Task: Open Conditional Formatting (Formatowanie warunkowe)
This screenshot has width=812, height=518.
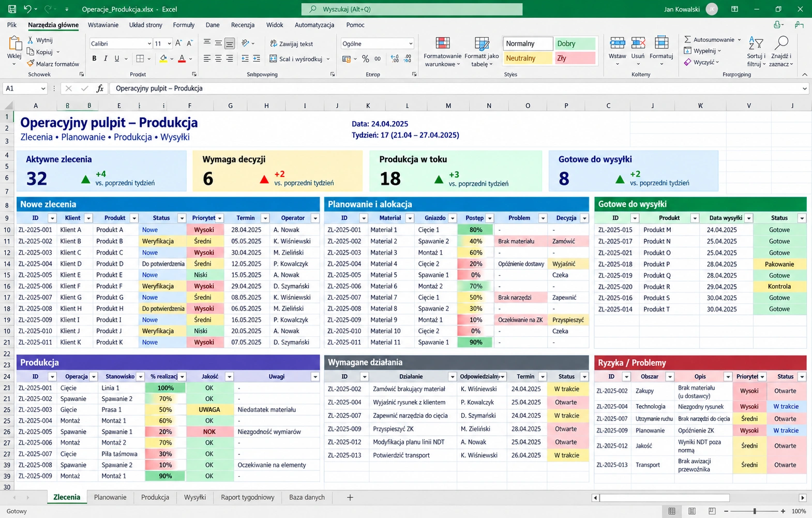Action: [442, 52]
